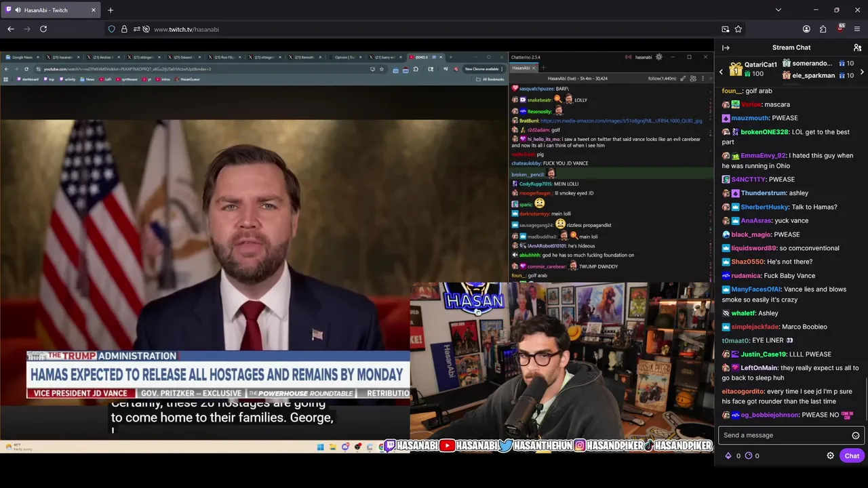This screenshot has width=868, height=488.
Task: Bookmark this page with the star
Action: click(x=738, y=29)
